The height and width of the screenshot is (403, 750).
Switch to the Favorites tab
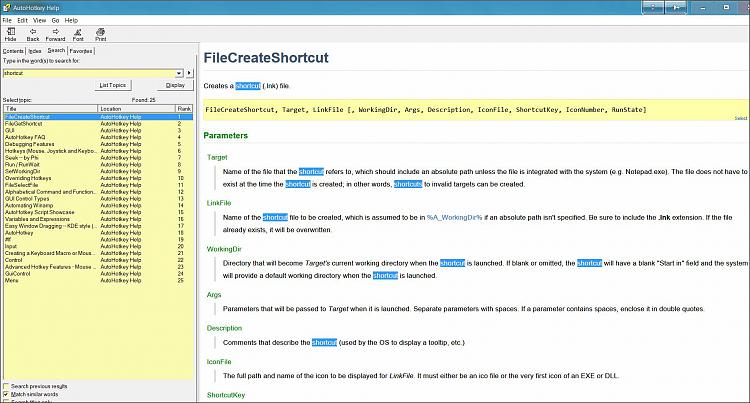tap(81, 51)
